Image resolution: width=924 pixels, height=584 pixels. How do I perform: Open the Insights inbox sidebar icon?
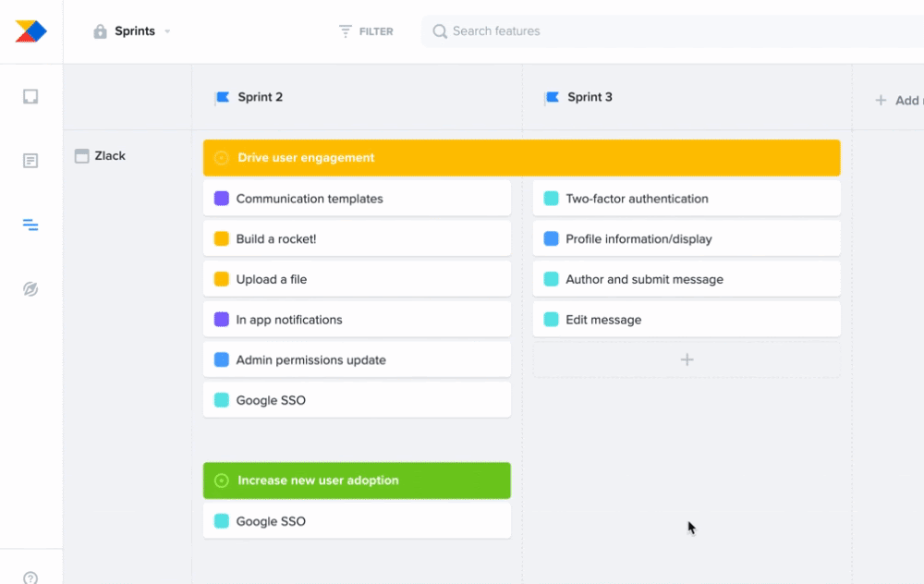tap(30, 96)
